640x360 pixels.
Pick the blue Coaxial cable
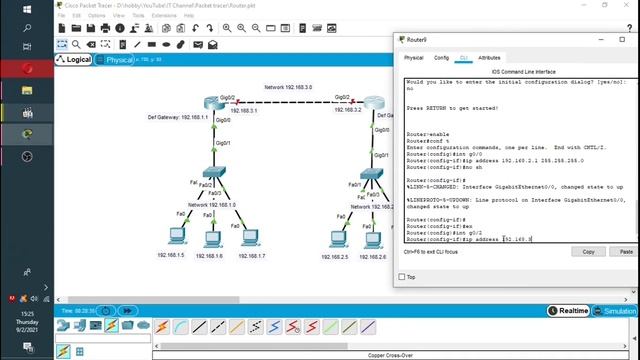[x=274, y=327]
